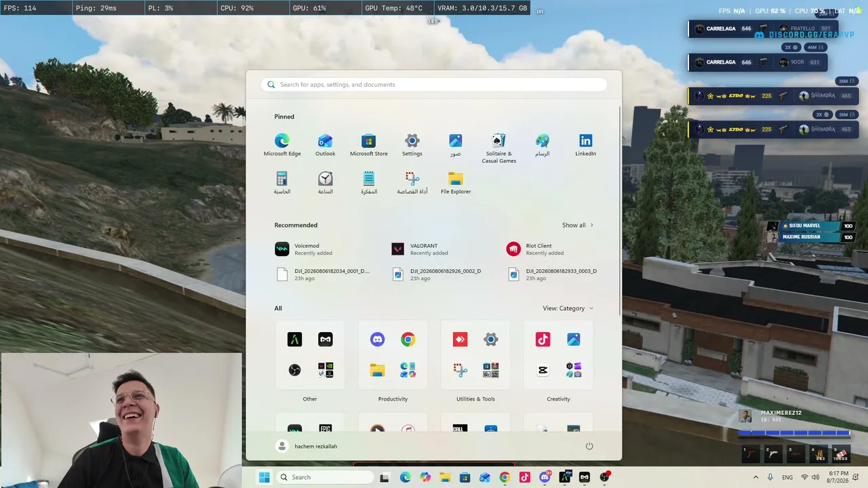The width and height of the screenshot is (868, 488).
Task: Click the Start menu vertical scrollbar
Action: pyautogui.click(x=620, y=210)
